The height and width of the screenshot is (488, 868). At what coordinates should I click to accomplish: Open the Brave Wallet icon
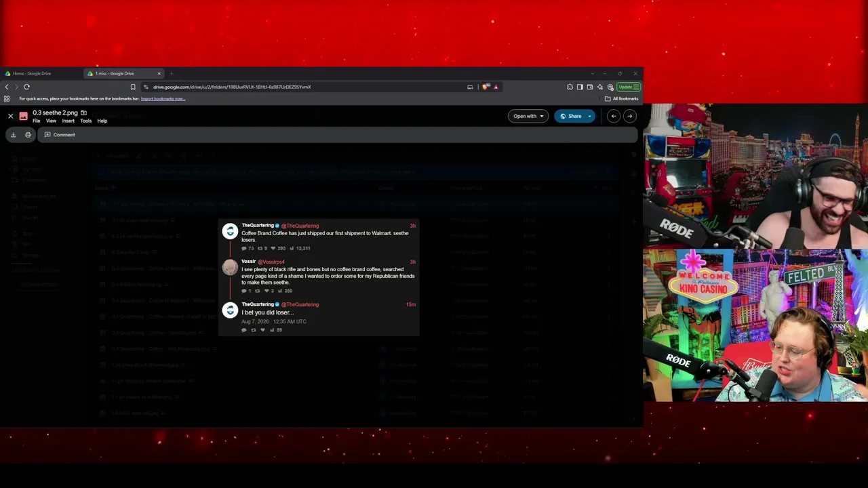[590, 87]
